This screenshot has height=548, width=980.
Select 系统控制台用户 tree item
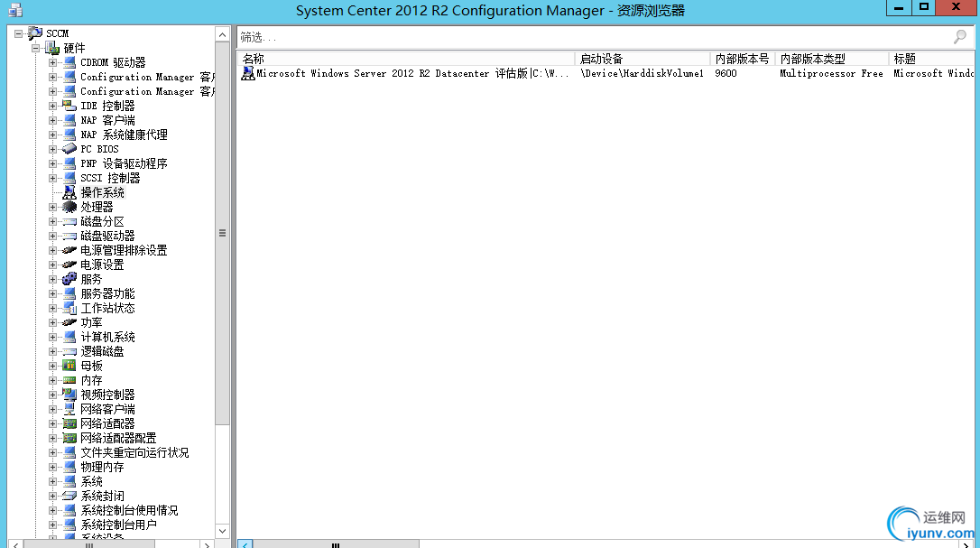[119, 525]
